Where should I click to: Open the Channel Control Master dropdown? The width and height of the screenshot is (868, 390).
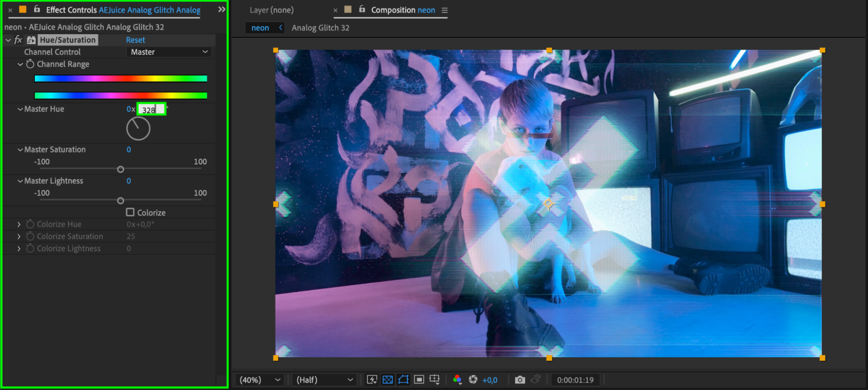coord(168,52)
